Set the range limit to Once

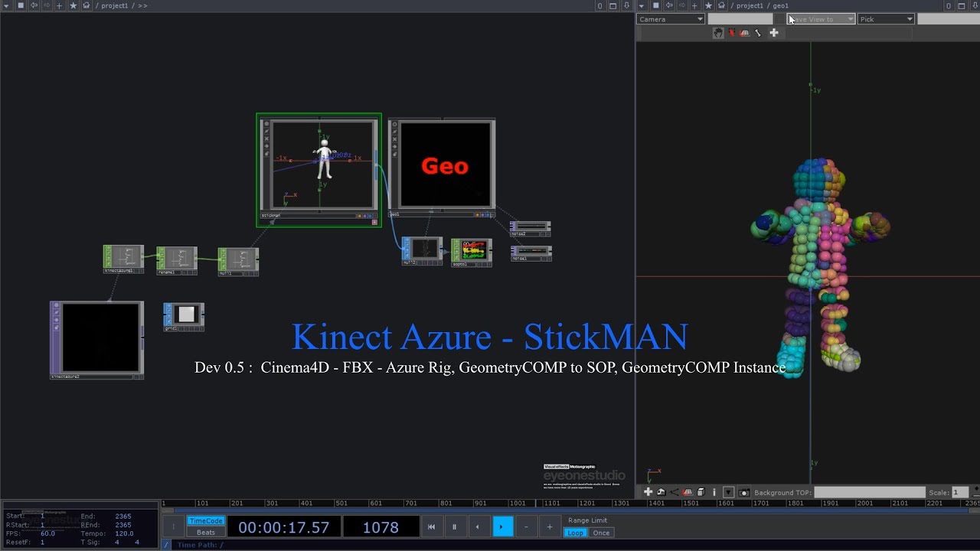coord(602,533)
